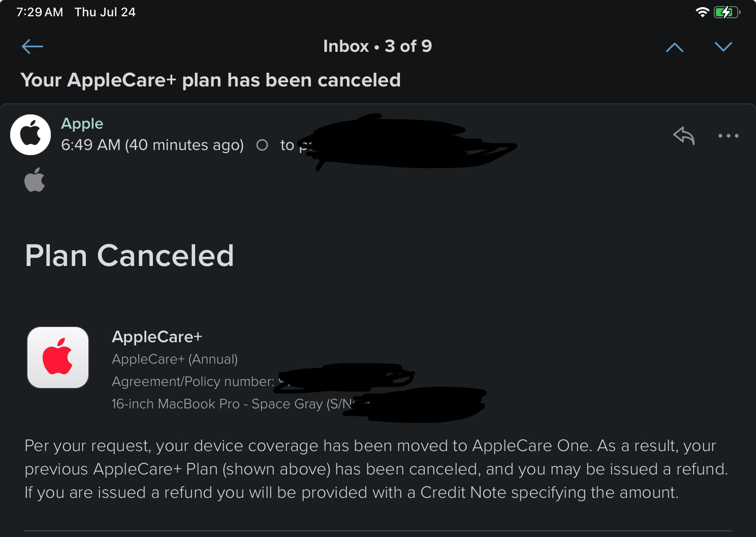Screen dimensions: 756x537
Task: Tap the 6:49 AM timestamp
Action: pos(152,145)
